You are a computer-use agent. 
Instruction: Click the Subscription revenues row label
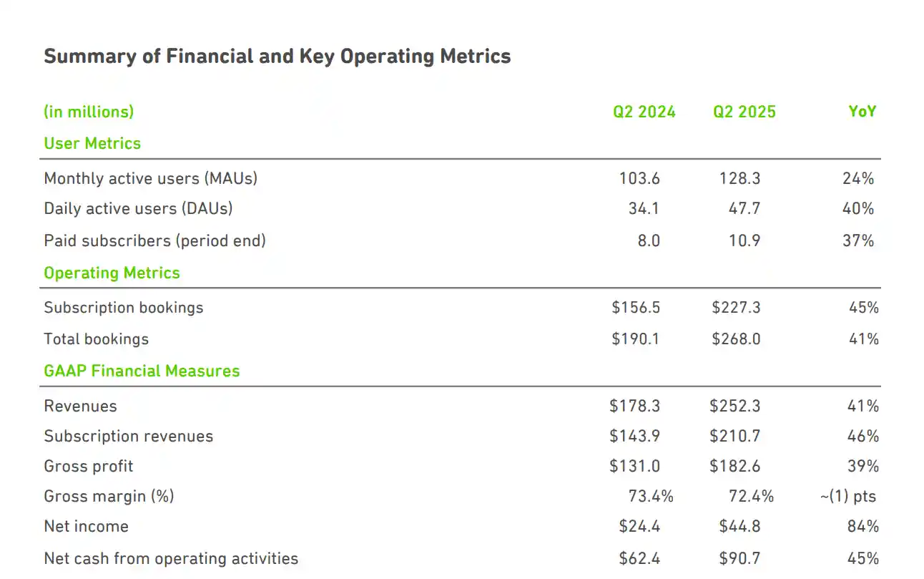128,437
